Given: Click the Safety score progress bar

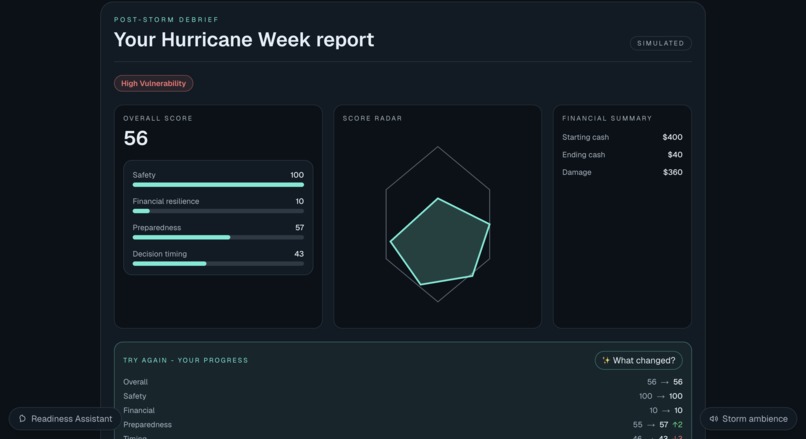Looking at the screenshot, I should coord(218,185).
